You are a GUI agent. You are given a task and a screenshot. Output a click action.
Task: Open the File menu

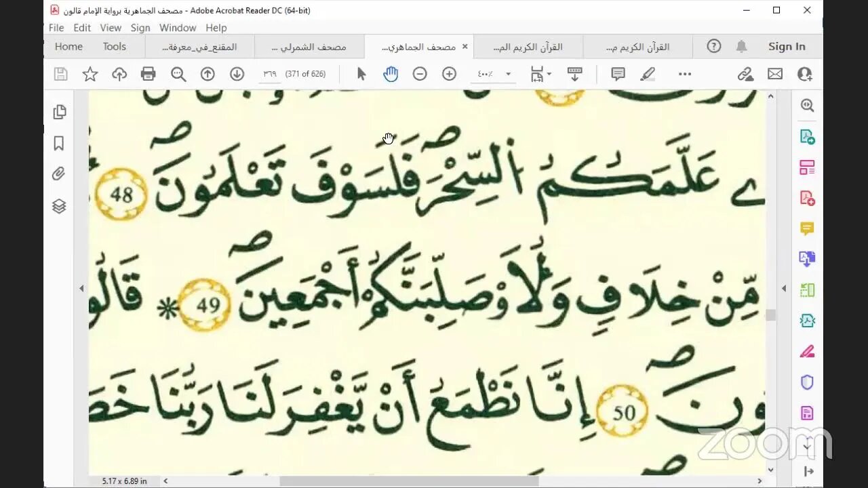pos(56,28)
